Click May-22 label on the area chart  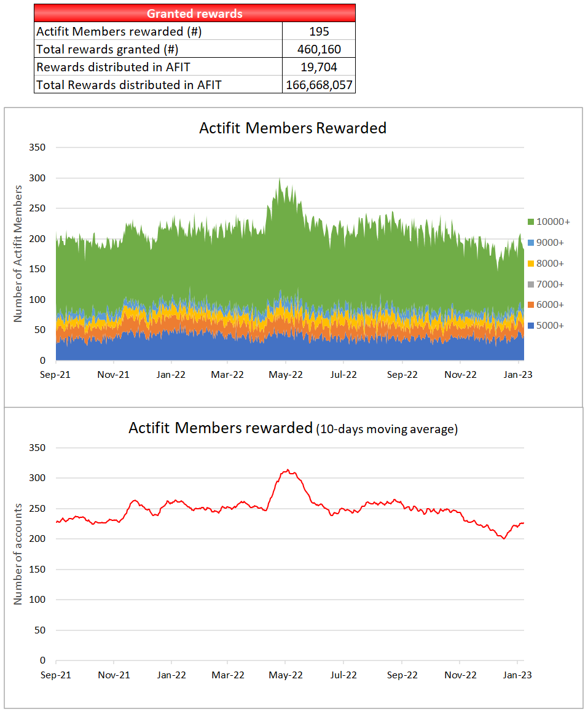click(286, 375)
